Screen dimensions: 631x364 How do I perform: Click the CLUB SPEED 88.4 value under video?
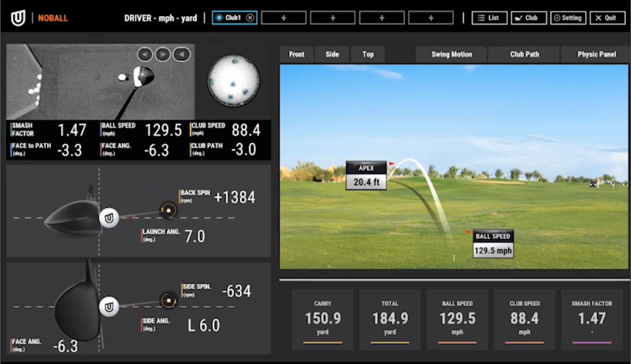[x=246, y=130]
